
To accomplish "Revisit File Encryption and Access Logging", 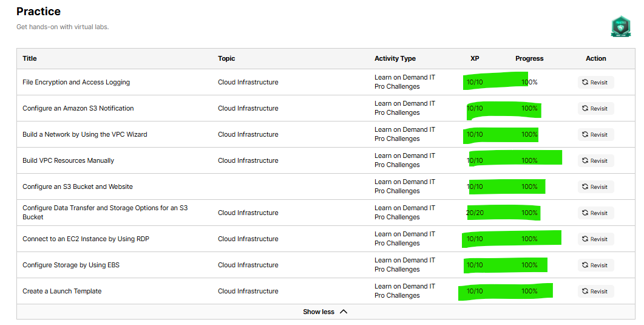I will click(x=595, y=82).
